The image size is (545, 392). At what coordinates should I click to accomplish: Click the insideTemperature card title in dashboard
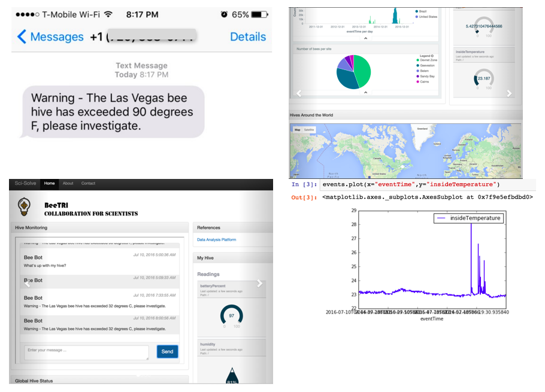[x=470, y=51]
